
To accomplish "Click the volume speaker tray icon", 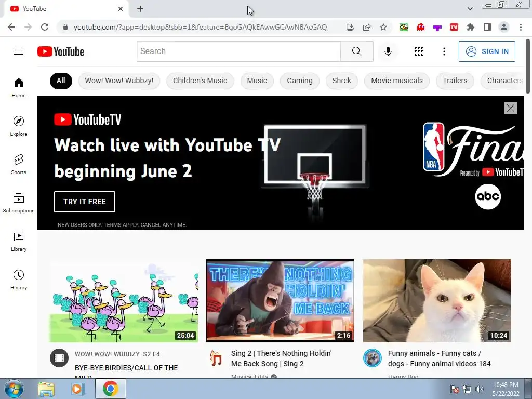I will click(x=479, y=389).
